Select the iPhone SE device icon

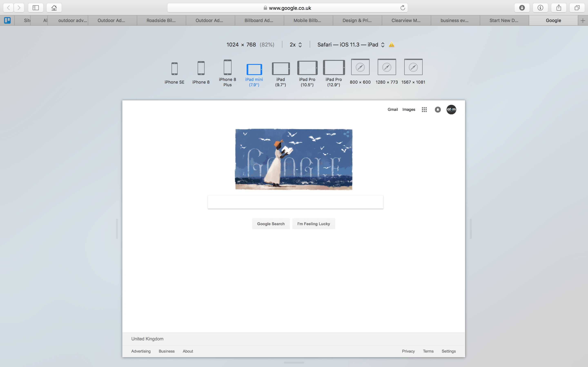click(x=174, y=69)
